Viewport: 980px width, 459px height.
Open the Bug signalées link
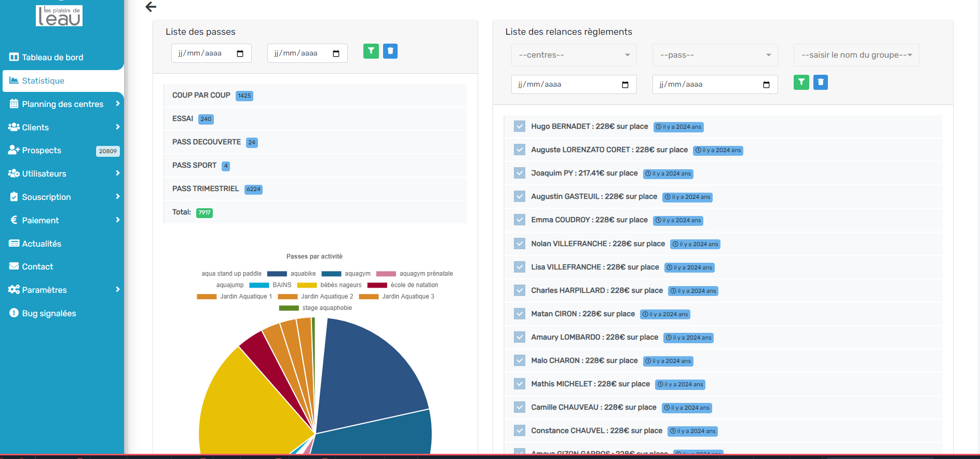(x=49, y=313)
